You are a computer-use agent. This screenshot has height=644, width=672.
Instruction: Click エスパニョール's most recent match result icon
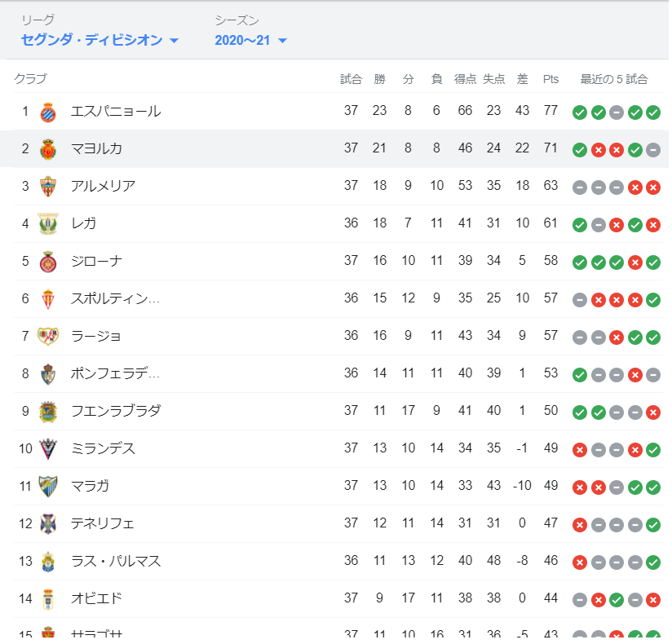coord(652,112)
